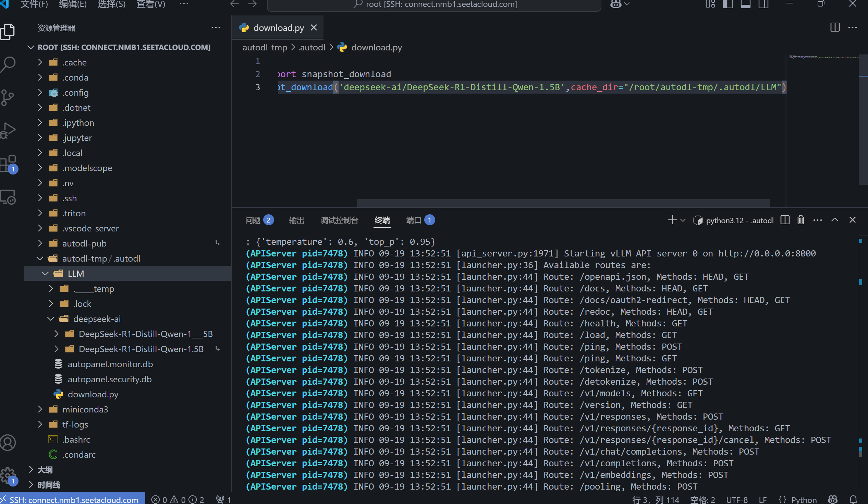Viewport: 868px width, 504px height.
Task: Split the editor to the right
Action: click(835, 27)
